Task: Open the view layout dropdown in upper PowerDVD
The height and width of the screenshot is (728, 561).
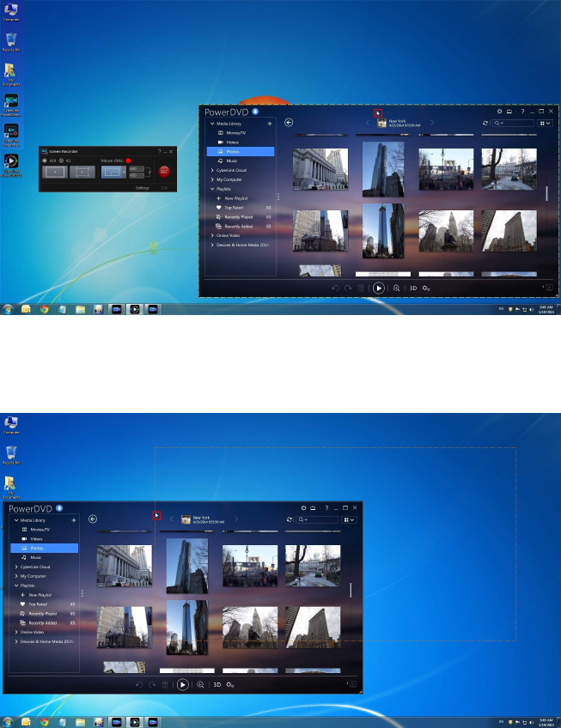Action: (x=545, y=123)
